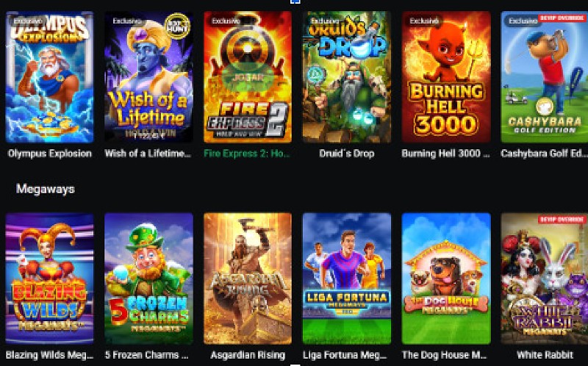Click the Megaways section heading

click(46, 189)
